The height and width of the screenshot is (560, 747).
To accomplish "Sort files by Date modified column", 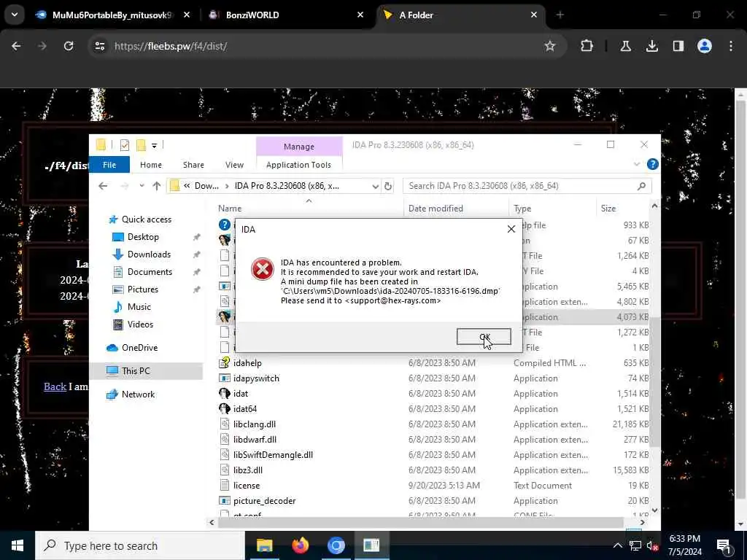I will coord(436,209).
